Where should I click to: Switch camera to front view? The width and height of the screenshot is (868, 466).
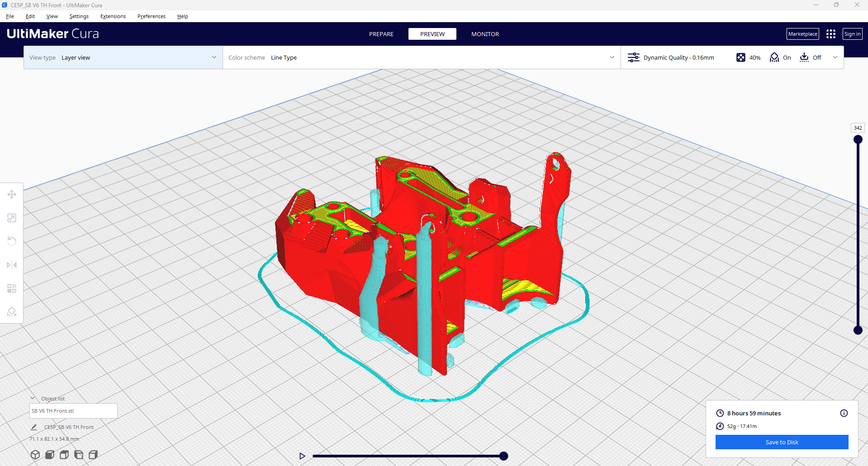[x=50, y=455]
